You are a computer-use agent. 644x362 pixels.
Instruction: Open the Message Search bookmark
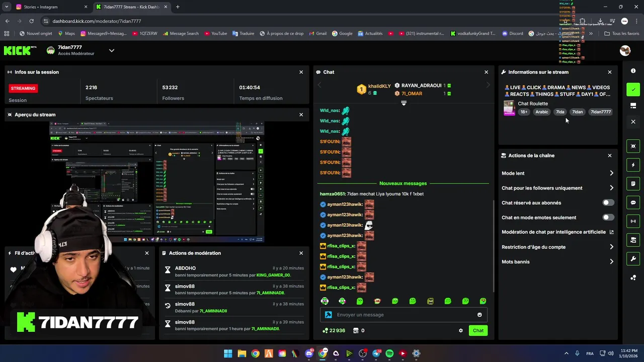tap(180, 34)
